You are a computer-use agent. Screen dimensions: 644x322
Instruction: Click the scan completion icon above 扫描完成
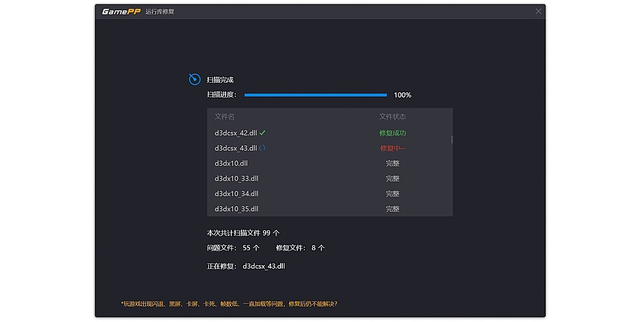pyautogui.click(x=194, y=79)
